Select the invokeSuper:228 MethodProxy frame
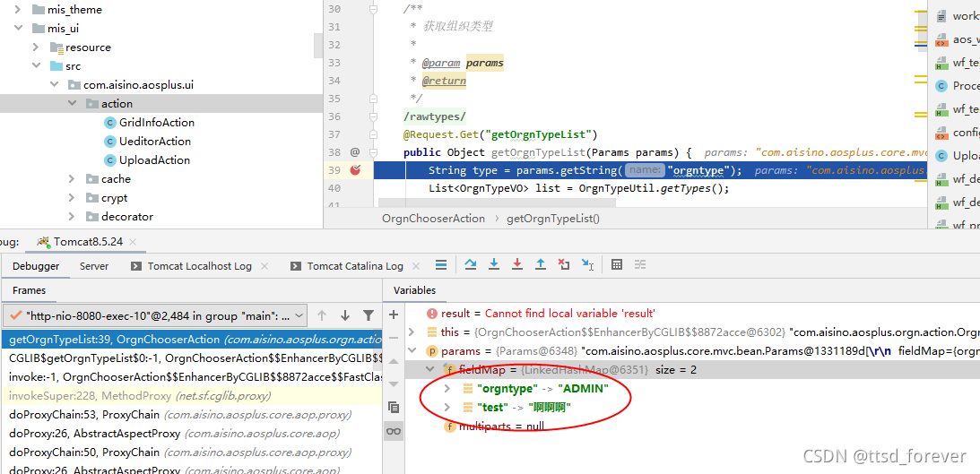This screenshot has height=474, width=980. (191, 396)
